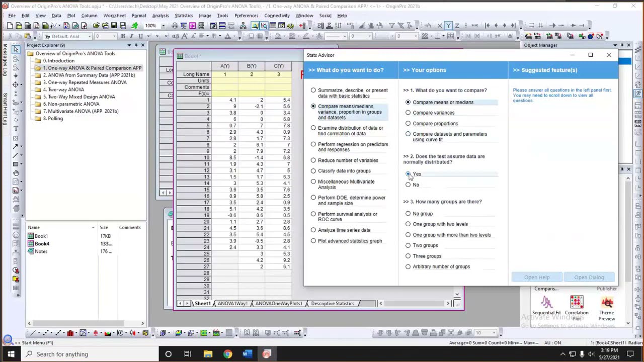This screenshot has height=362, width=644.
Task: Open the Size column sort indicator in Name header
Action: point(93,228)
